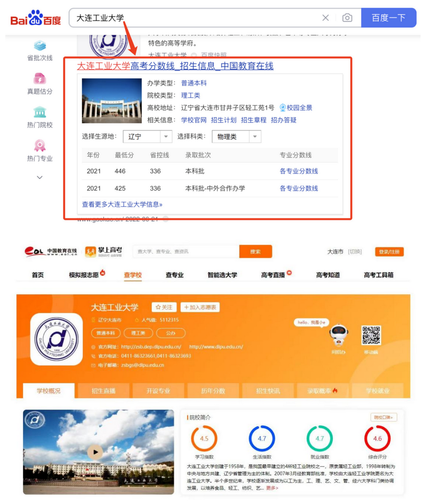Click the camera image search icon

tap(347, 18)
